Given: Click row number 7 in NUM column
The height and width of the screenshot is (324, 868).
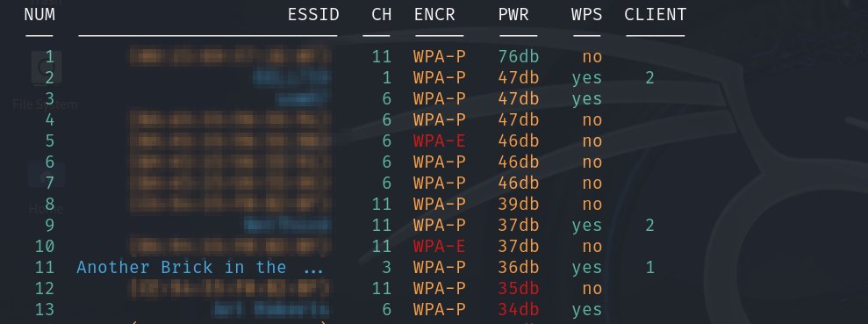Looking at the screenshot, I should click(x=50, y=184).
